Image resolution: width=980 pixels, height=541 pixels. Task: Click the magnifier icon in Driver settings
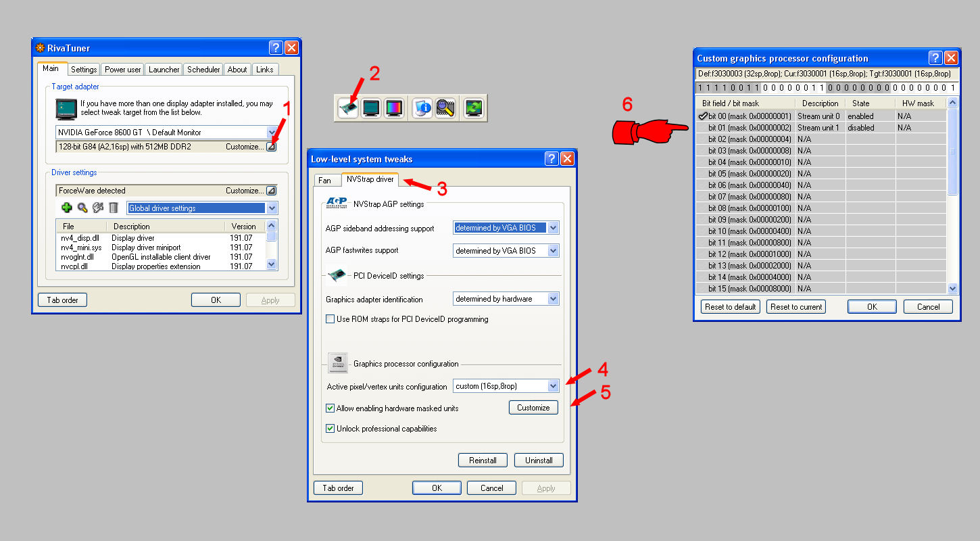[82, 208]
